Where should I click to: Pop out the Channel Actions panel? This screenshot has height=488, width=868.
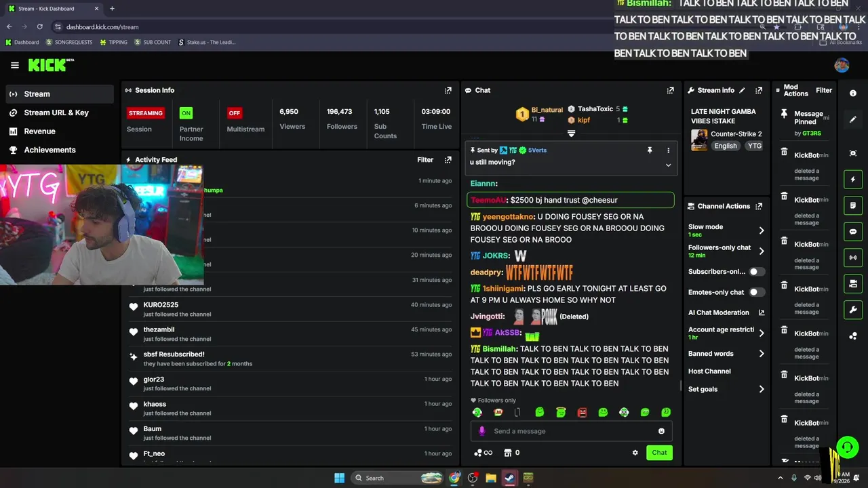click(759, 206)
